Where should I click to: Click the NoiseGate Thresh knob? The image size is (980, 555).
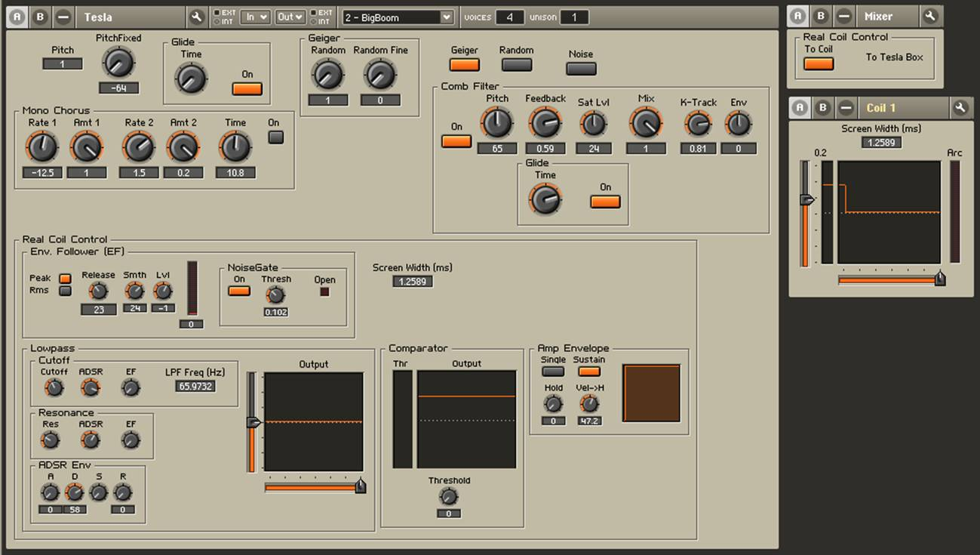click(x=276, y=295)
